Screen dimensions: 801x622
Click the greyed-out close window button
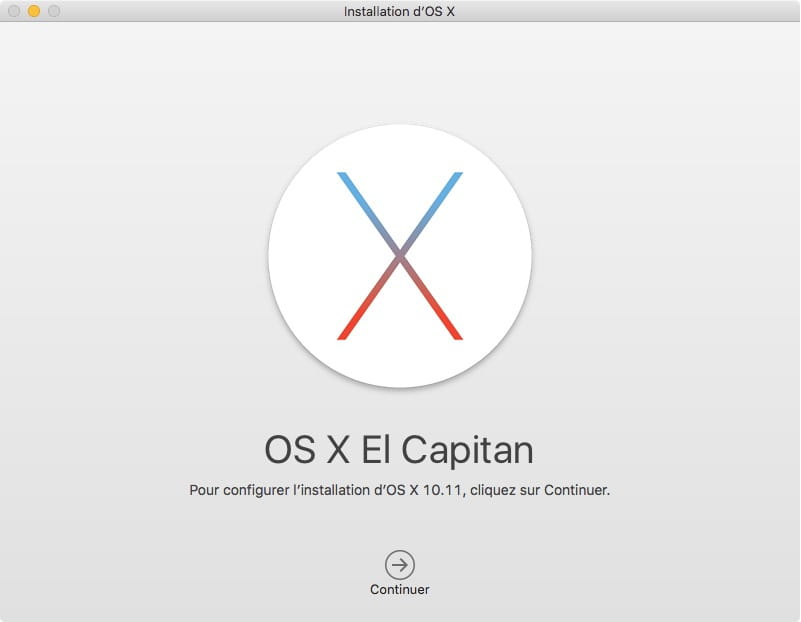tap(14, 11)
